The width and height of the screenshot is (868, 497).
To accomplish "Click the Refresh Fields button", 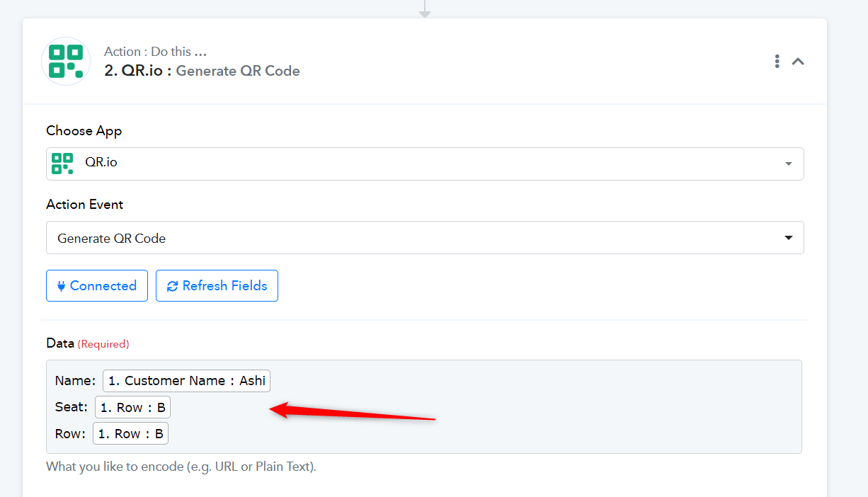I will [x=217, y=285].
